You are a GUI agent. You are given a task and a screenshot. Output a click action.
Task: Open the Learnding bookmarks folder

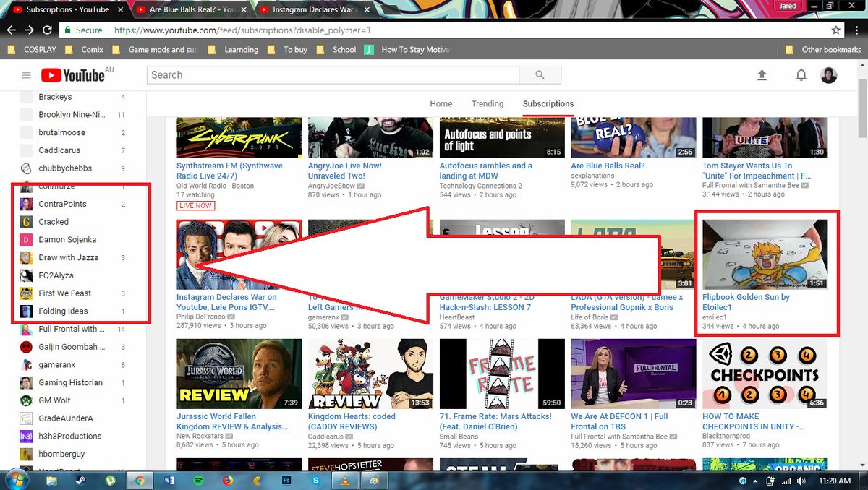tap(233, 50)
